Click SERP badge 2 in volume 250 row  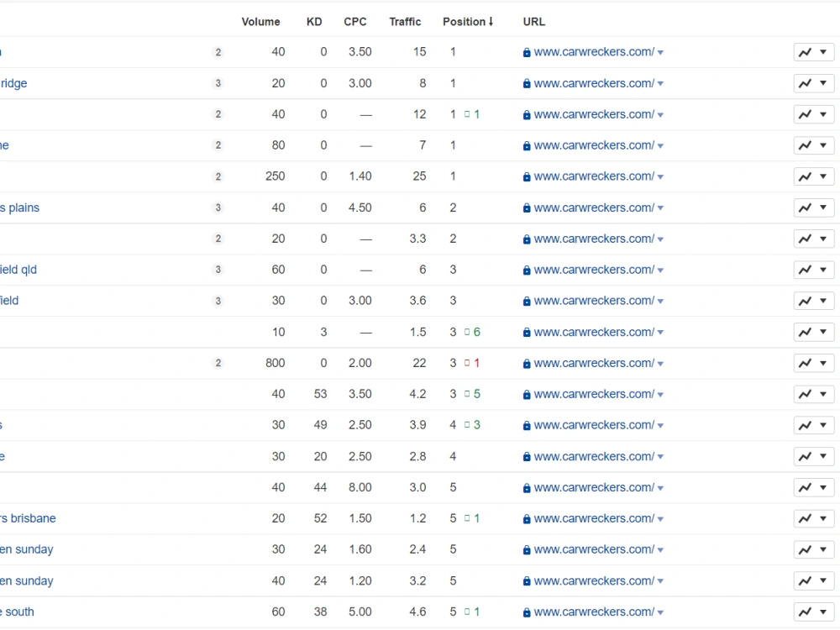pyautogui.click(x=218, y=176)
